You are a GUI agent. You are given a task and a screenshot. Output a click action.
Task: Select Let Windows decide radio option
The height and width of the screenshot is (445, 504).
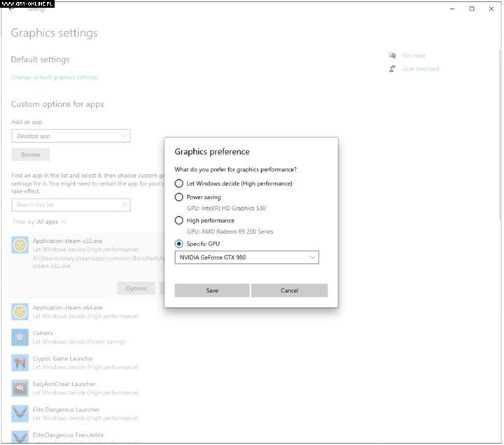click(179, 184)
